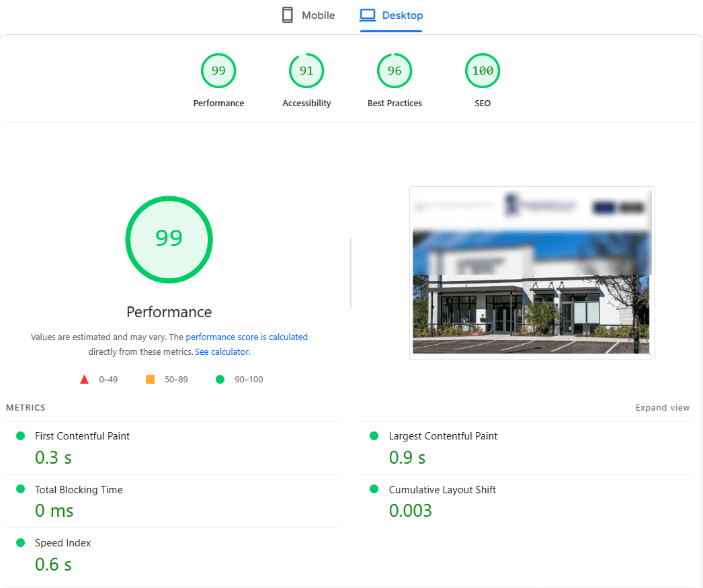Expand view of the metrics section
This screenshot has width=703, height=588.
click(x=663, y=407)
